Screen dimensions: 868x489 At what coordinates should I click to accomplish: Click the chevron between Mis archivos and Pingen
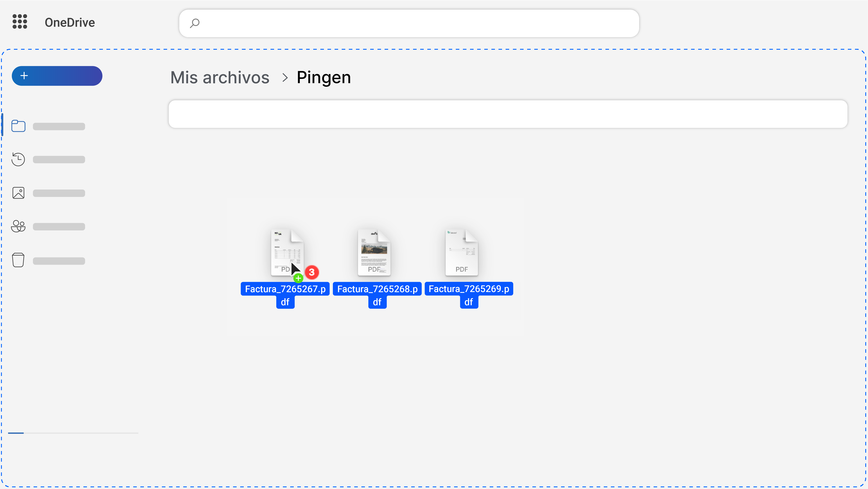pos(285,78)
